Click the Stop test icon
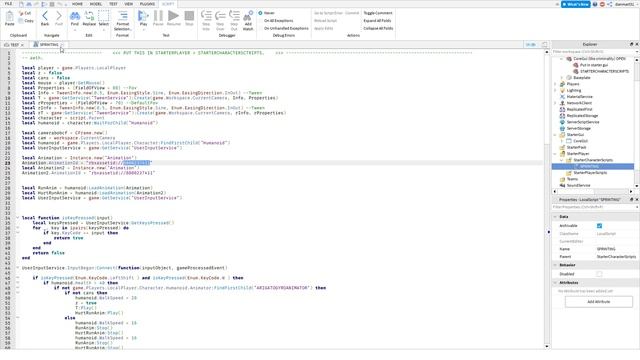640x360 pixels. click(189, 16)
